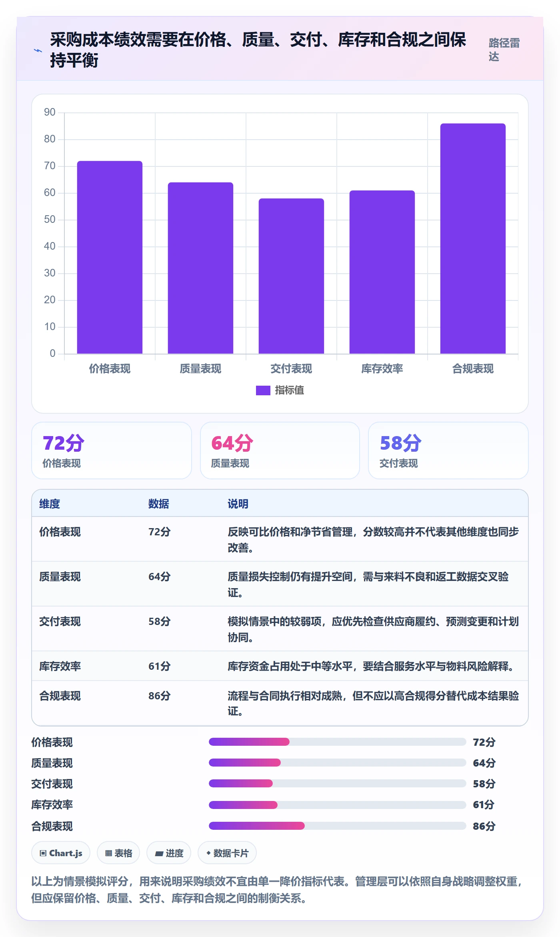Click the 库存效率 progress bar
The height and width of the screenshot is (937, 560).
(338, 805)
